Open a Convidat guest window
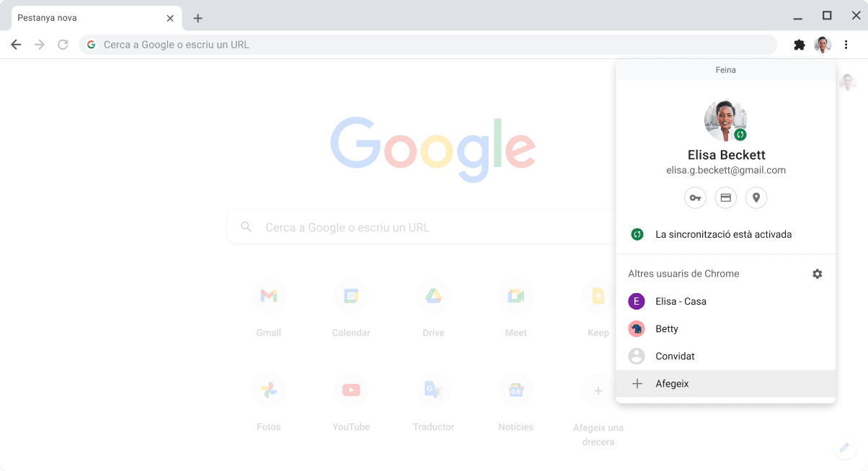868x471 pixels. 725,356
